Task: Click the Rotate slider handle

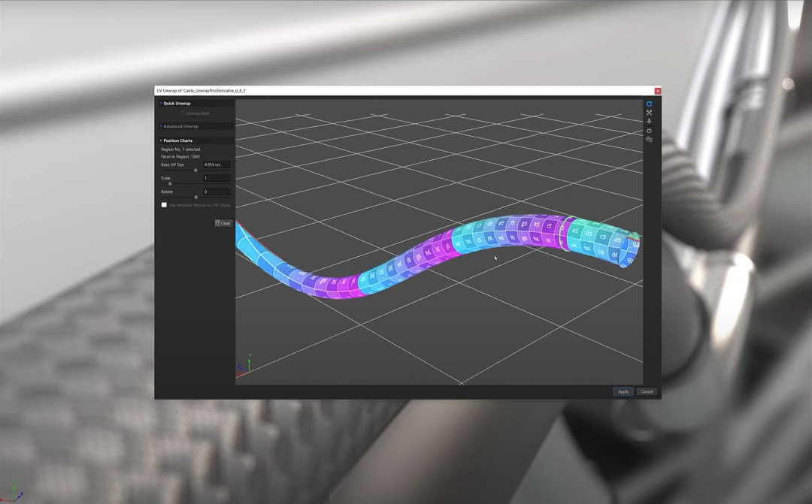Action: click(x=195, y=197)
